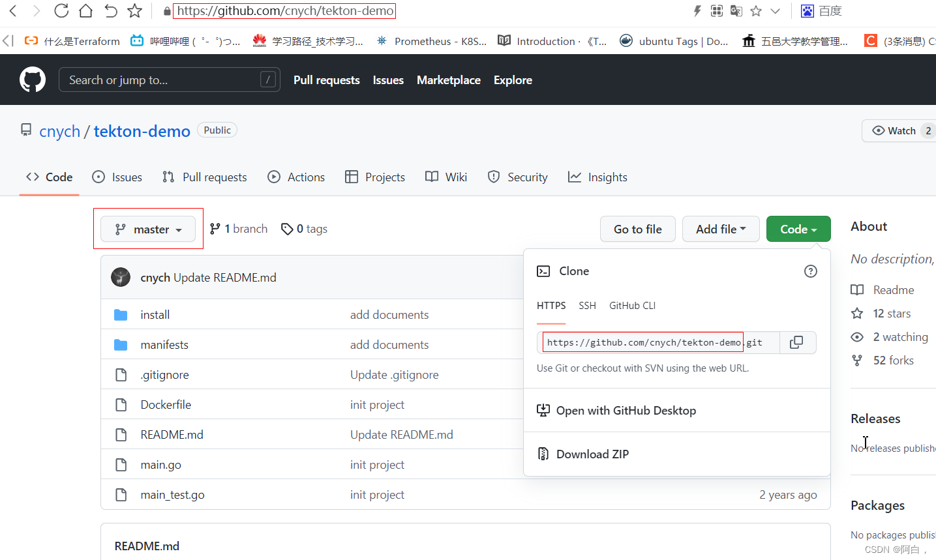This screenshot has width=936, height=560.
Task: Open the tekton-demo repository link
Action: pyautogui.click(x=142, y=131)
